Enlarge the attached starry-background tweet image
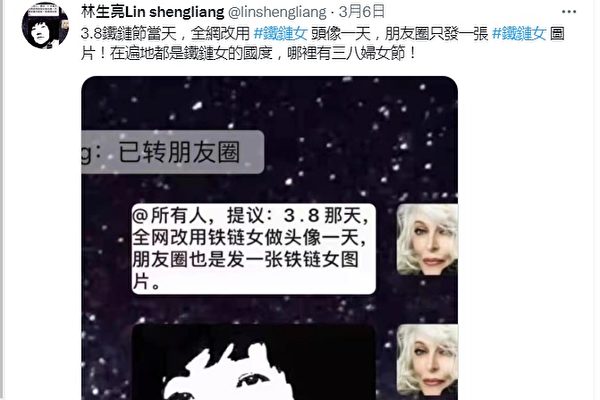The height and width of the screenshot is (400, 600). (269, 238)
